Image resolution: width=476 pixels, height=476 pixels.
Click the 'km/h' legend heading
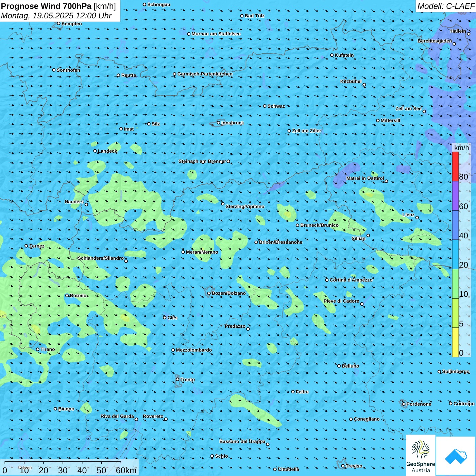pos(461,148)
